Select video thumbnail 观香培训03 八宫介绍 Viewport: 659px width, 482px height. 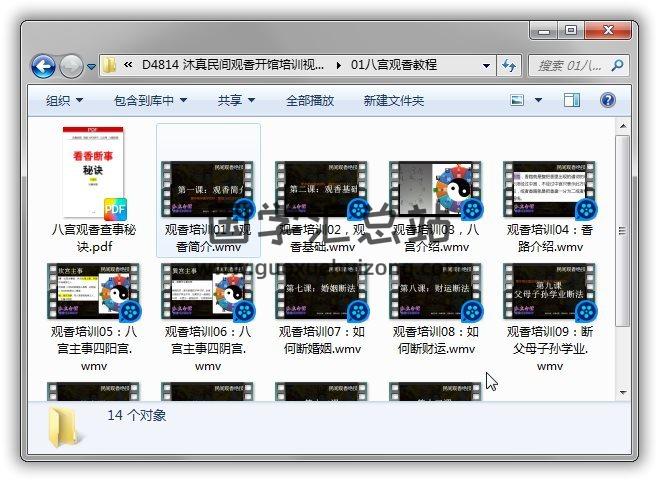click(x=436, y=190)
